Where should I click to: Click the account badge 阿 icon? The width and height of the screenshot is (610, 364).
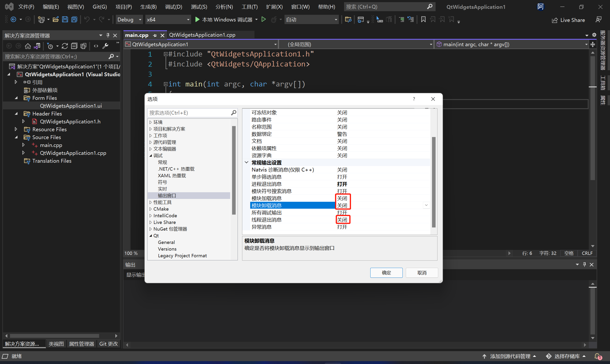tap(540, 7)
